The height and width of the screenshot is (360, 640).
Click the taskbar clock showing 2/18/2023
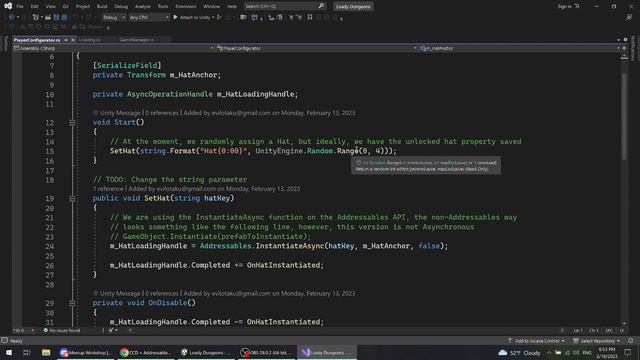tap(607, 353)
